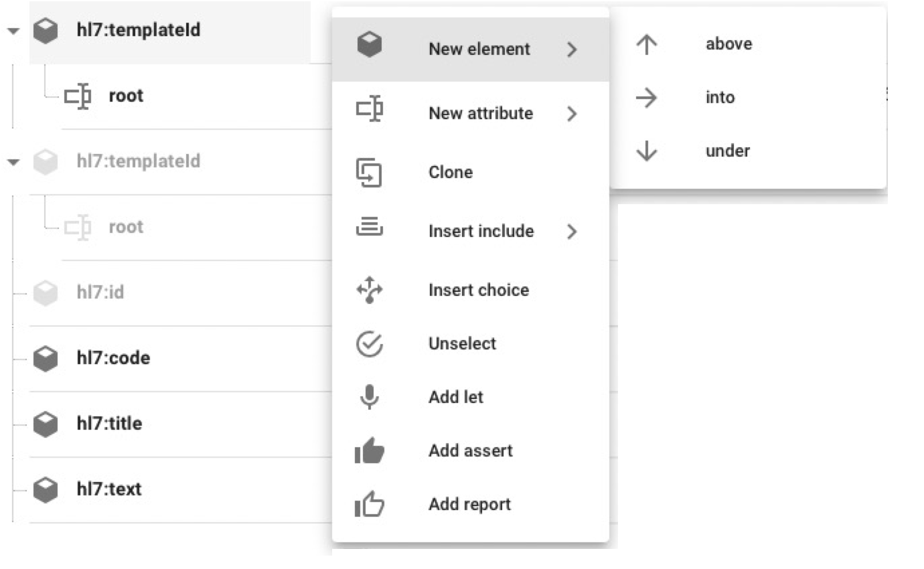Expand the Insert include submenu arrow
The height and width of the screenshot is (569, 924).
click(x=571, y=232)
